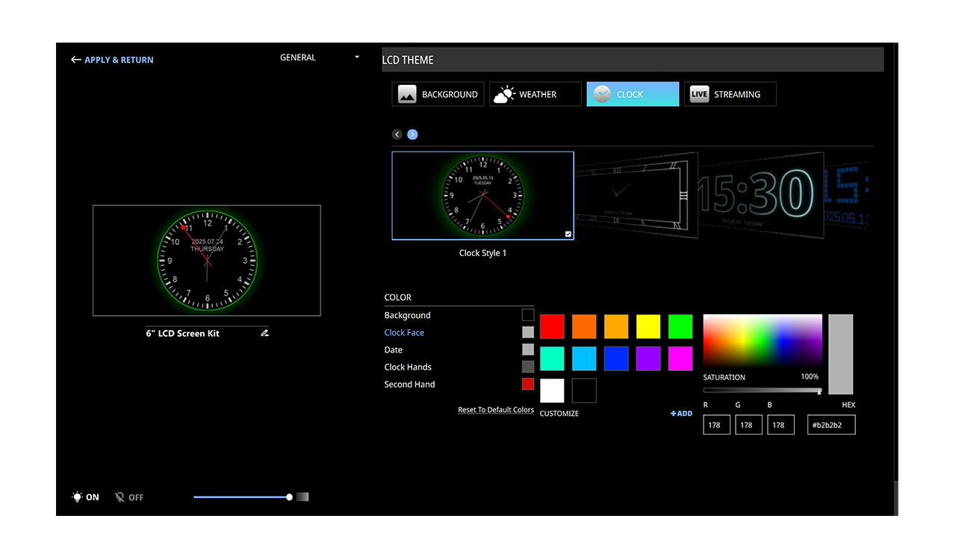Click the Streaming LIVE icon
This screenshot has width=956, height=560.
[x=699, y=94]
